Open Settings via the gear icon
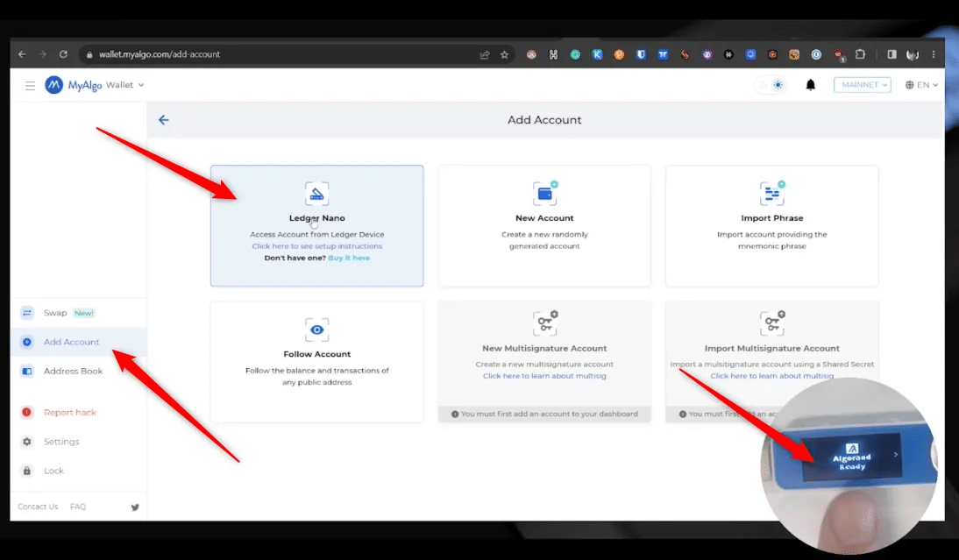959x560 pixels. [x=25, y=441]
